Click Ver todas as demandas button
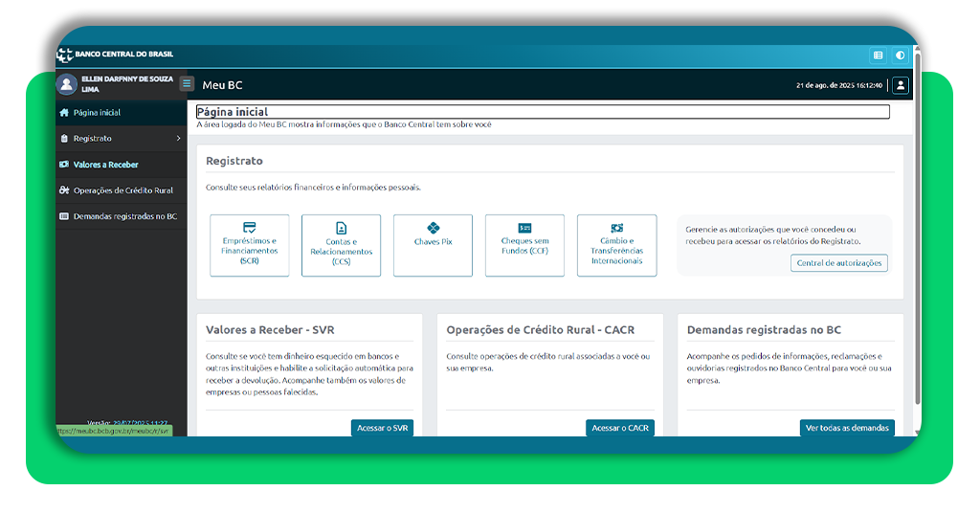 pyautogui.click(x=847, y=428)
